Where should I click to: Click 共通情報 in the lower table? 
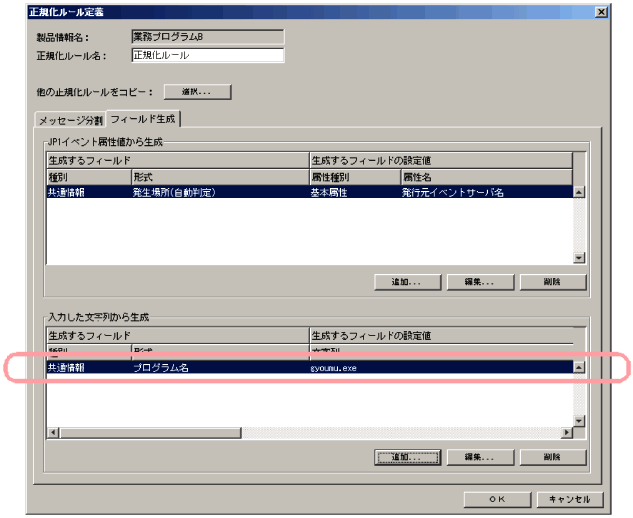[x=66, y=367]
